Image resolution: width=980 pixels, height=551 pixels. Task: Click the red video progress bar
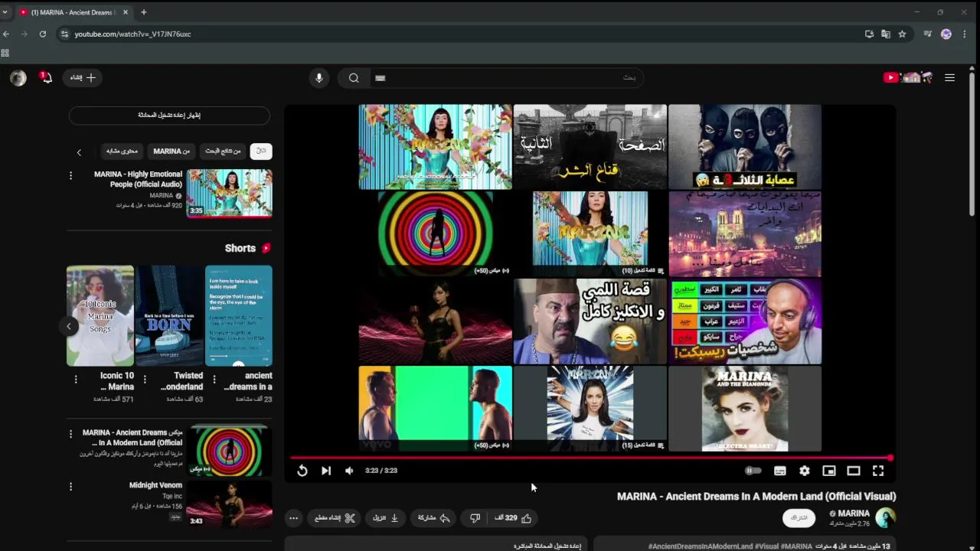click(x=590, y=458)
